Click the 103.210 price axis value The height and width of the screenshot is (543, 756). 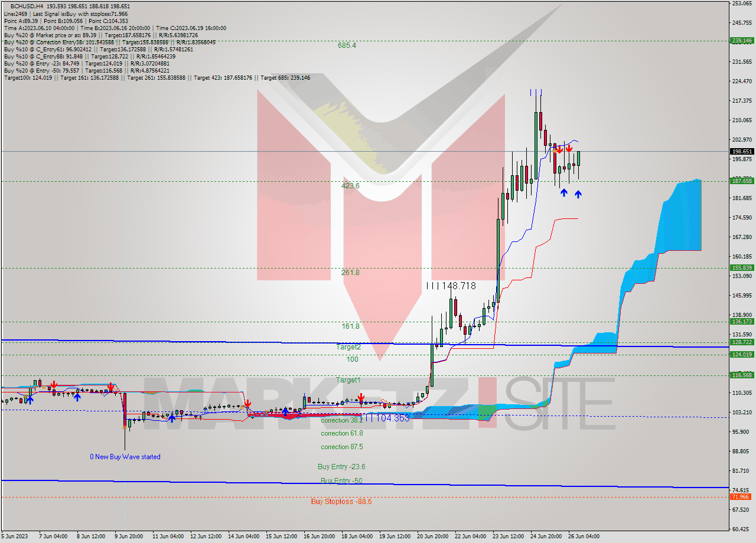[x=742, y=412]
